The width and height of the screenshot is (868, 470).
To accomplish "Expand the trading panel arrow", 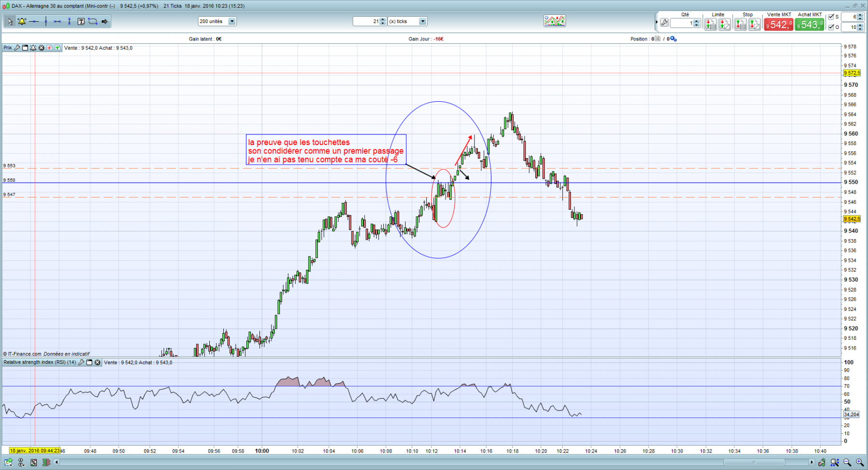I will click(x=656, y=22).
